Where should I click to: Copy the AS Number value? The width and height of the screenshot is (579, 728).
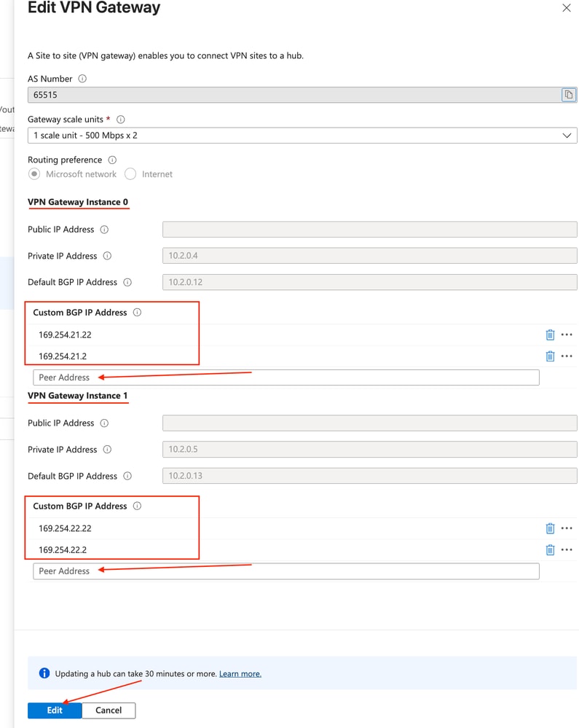[x=568, y=95]
